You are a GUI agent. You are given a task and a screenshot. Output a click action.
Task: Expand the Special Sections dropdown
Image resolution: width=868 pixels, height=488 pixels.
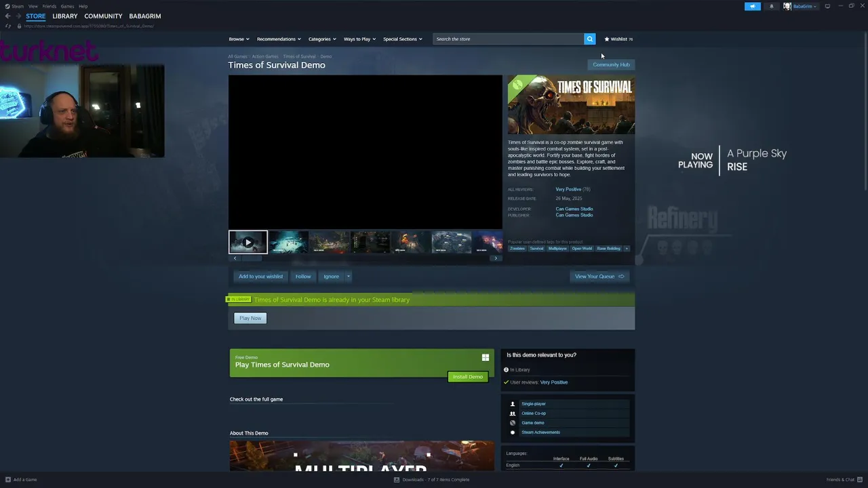[x=403, y=39]
